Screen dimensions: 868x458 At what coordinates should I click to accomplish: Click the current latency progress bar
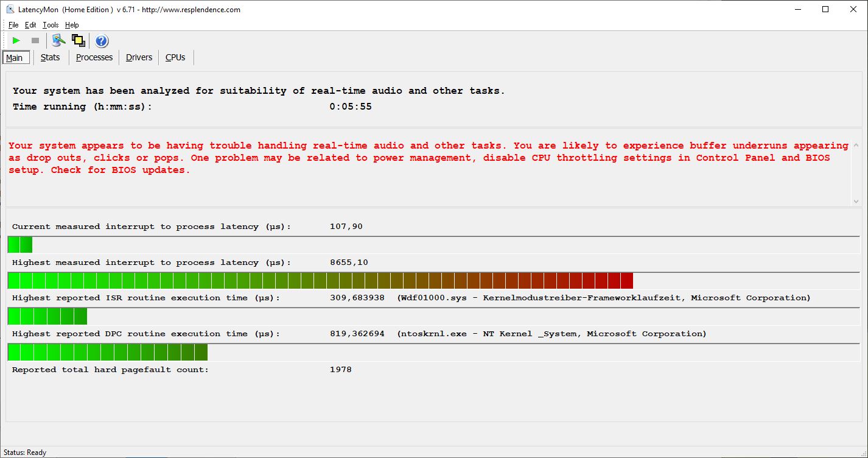433,245
